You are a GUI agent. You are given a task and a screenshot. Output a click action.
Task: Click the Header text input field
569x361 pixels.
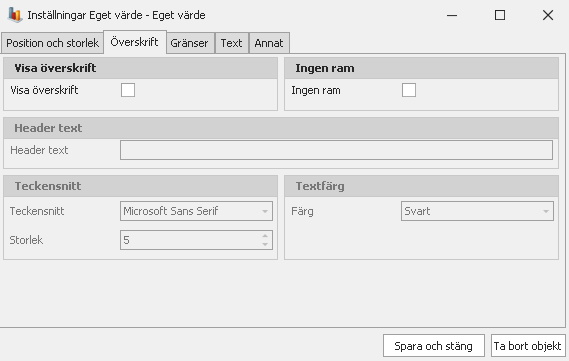(x=336, y=150)
